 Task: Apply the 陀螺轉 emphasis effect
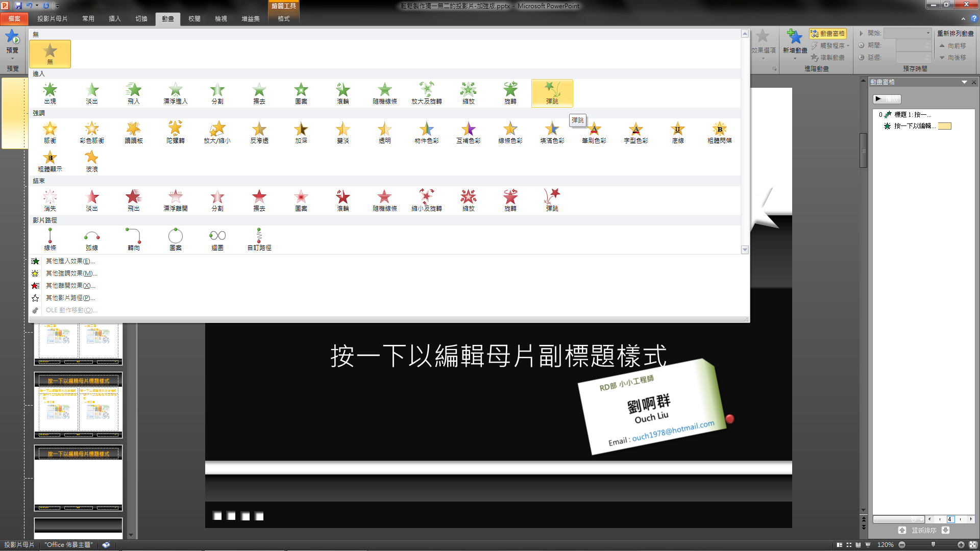176,133
